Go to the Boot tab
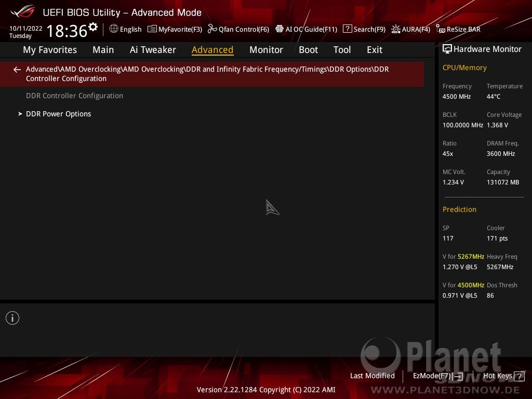This screenshot has width=532, height=399. pyautogui.click(x=308, y=50)
